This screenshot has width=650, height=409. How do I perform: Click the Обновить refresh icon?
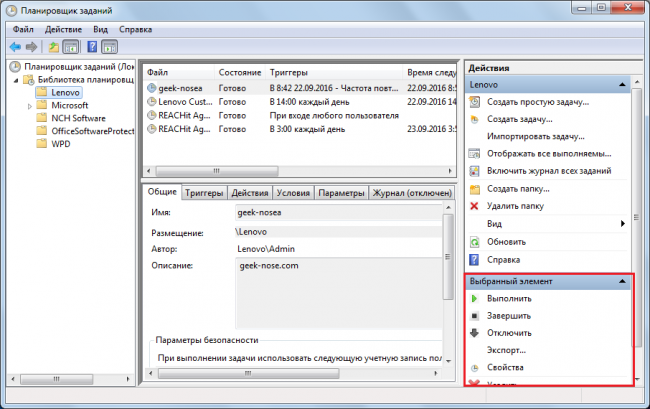point(475,242)
